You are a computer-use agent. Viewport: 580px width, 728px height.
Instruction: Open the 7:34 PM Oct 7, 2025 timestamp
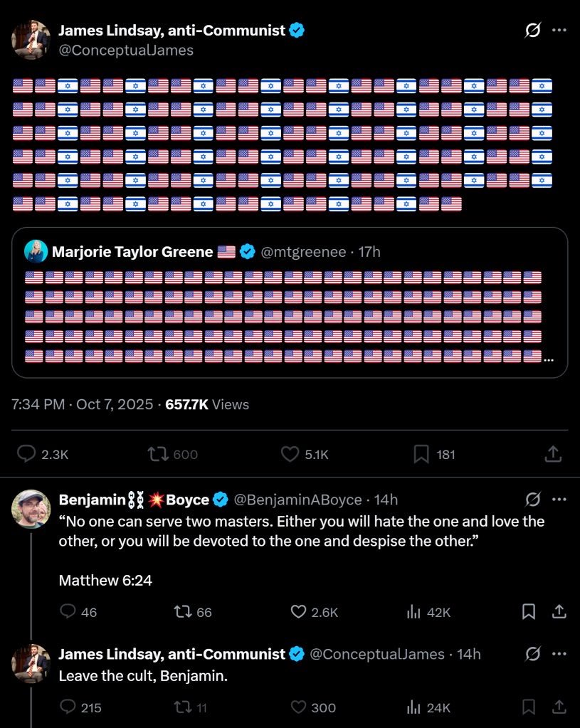[x=83, y=404]
